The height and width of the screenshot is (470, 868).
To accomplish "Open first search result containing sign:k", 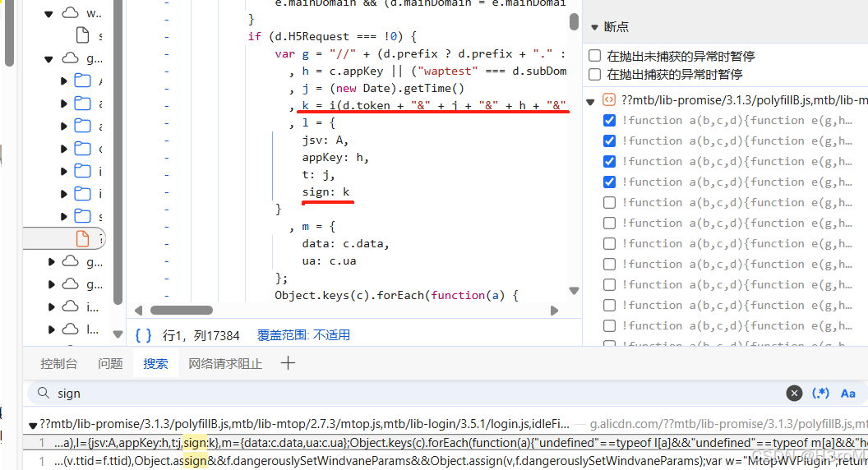I will [446, 443].
